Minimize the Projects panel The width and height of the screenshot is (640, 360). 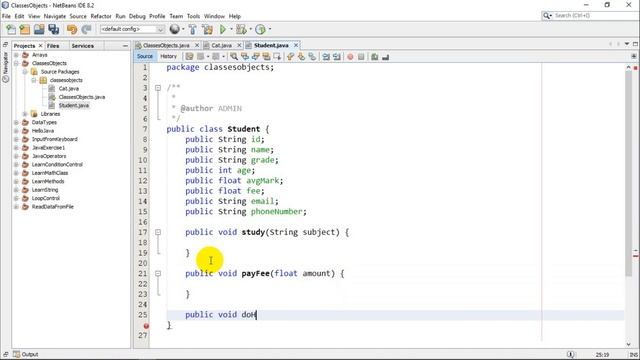(125, 46)
